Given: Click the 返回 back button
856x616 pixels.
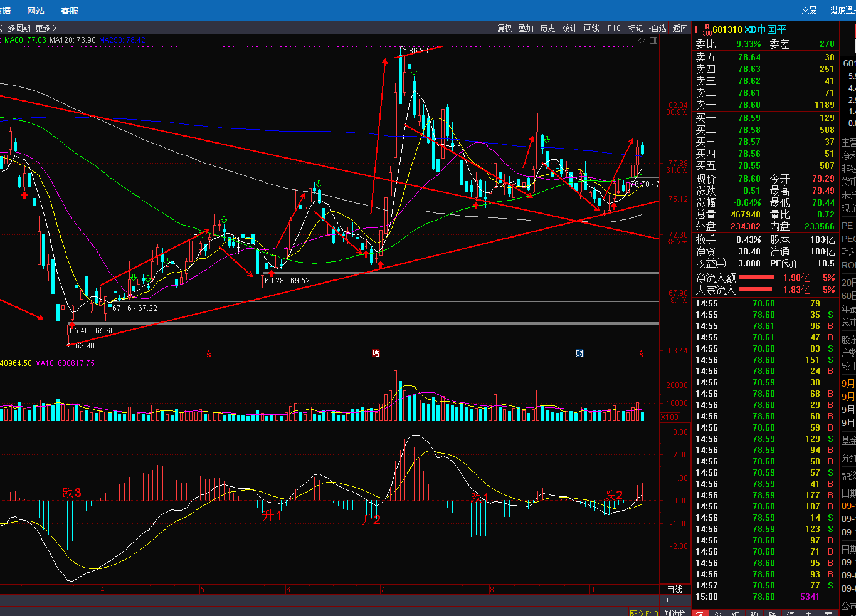Looking at the screenshot, I should 680,28.
